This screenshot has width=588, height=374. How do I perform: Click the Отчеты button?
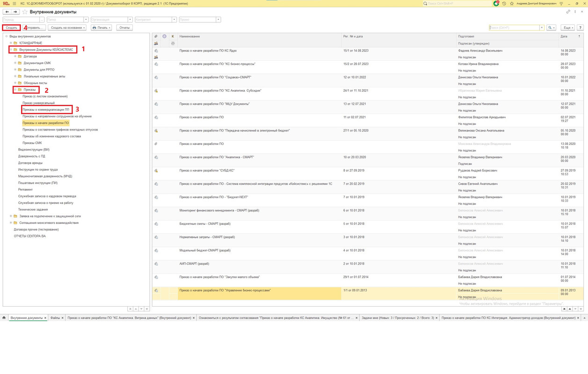[124, 28]
